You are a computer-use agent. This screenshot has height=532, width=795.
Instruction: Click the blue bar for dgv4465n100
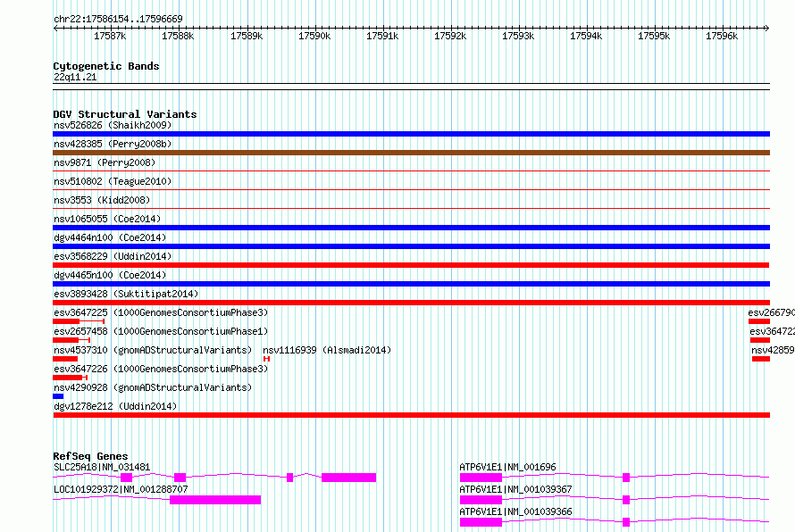(x=411, y=284)
